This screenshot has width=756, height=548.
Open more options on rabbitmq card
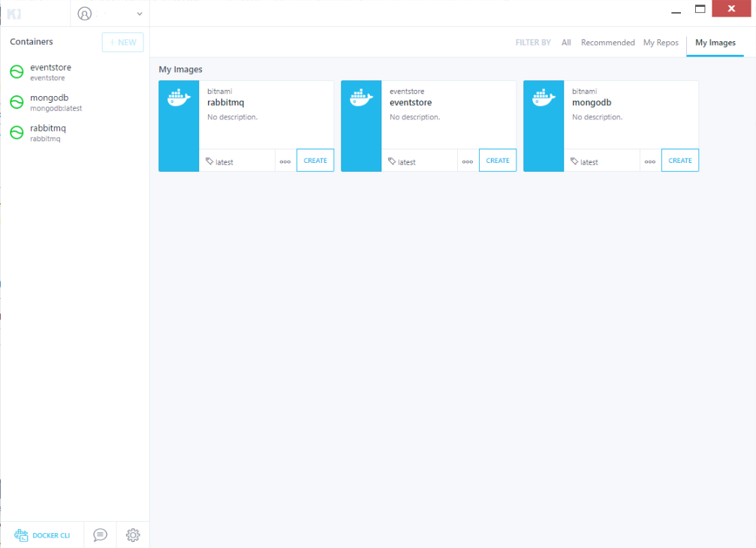click(x=285, y=161)
